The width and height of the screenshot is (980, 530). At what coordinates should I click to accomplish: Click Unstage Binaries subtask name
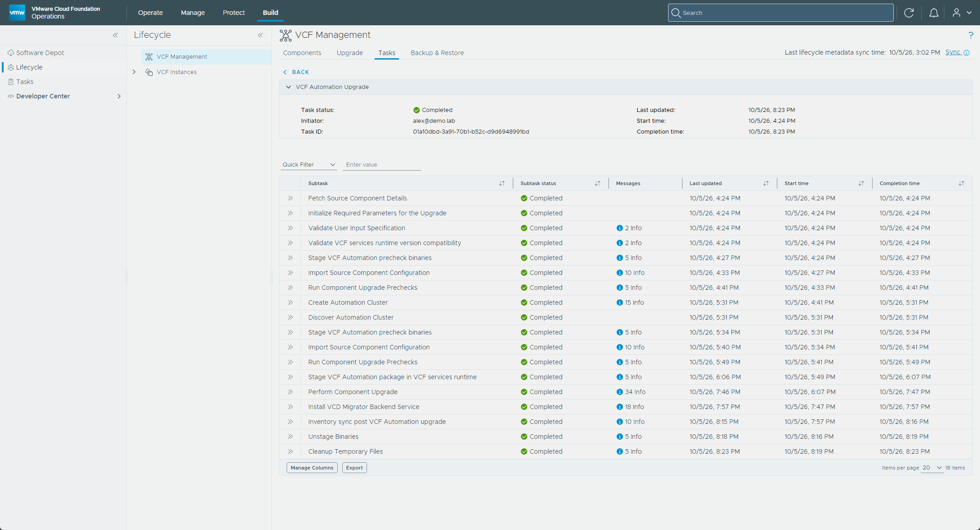[333, 437]
